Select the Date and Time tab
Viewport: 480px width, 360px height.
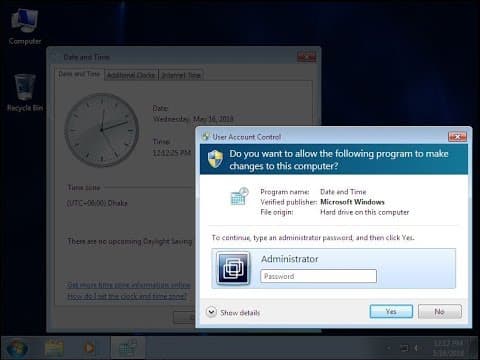coord(79,74)
